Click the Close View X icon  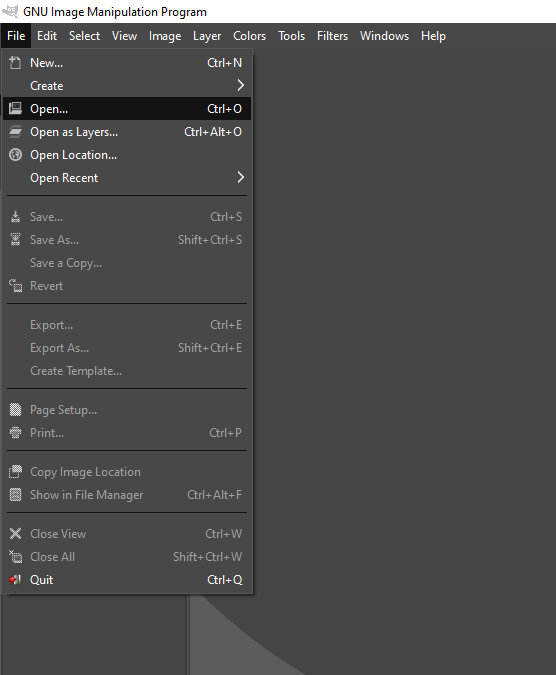pos(15,534)
